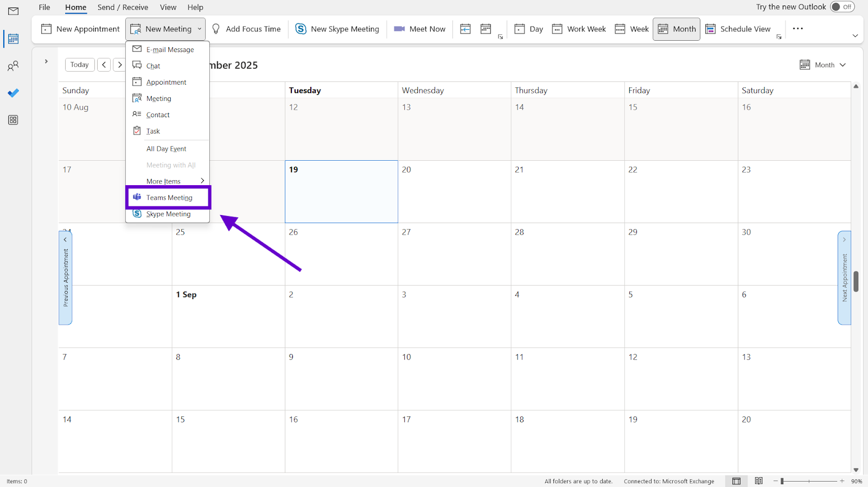Expand the More Items submenu
The height and width of the screenshot is (487, 868).
click(168, 181)
